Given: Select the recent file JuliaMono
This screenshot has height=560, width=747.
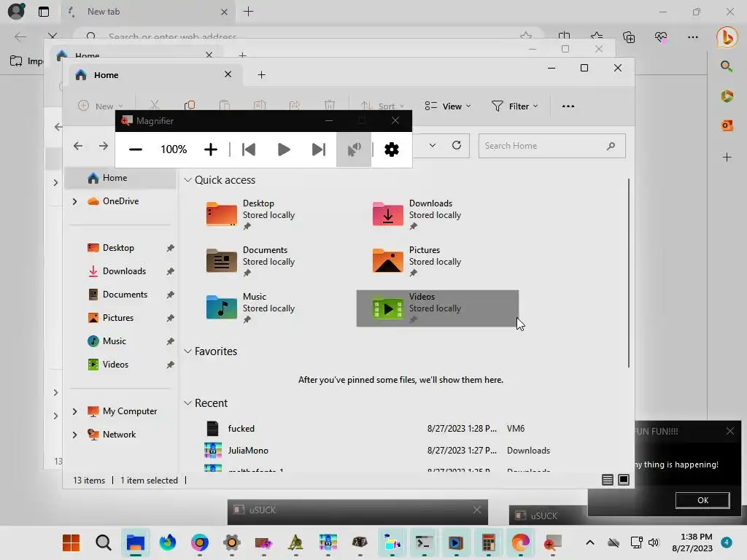Looking at the screenshot, I should [248, 451].
